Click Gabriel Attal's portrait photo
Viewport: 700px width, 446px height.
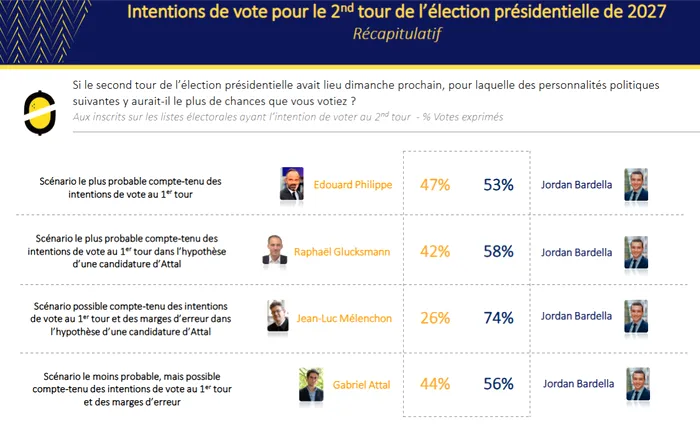[x=311, y=384]
